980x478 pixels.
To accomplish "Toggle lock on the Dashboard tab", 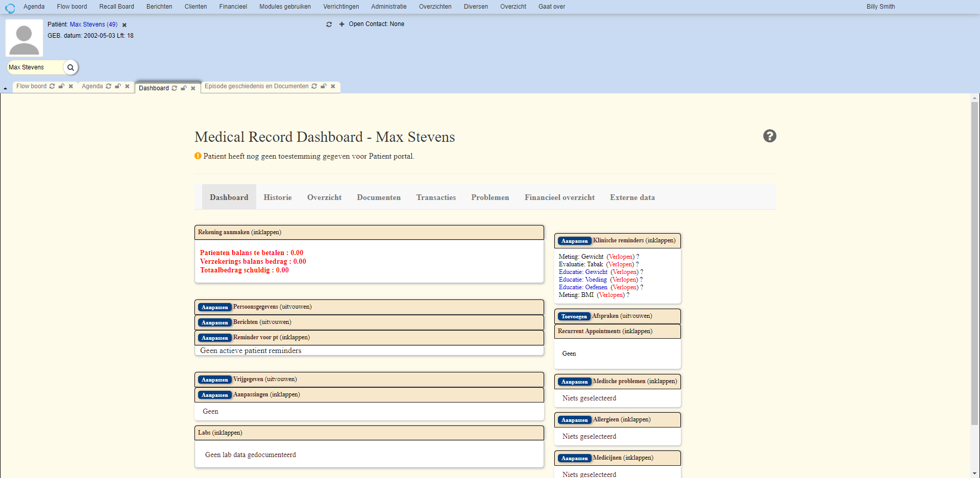I will coord(184,88).
